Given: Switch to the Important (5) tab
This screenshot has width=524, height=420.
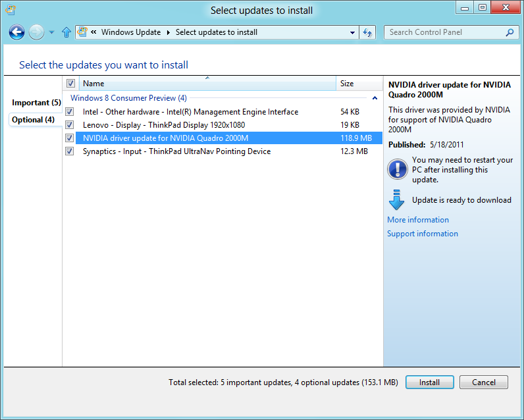Looking at the screenshot, I should click(x=36, y=102).
